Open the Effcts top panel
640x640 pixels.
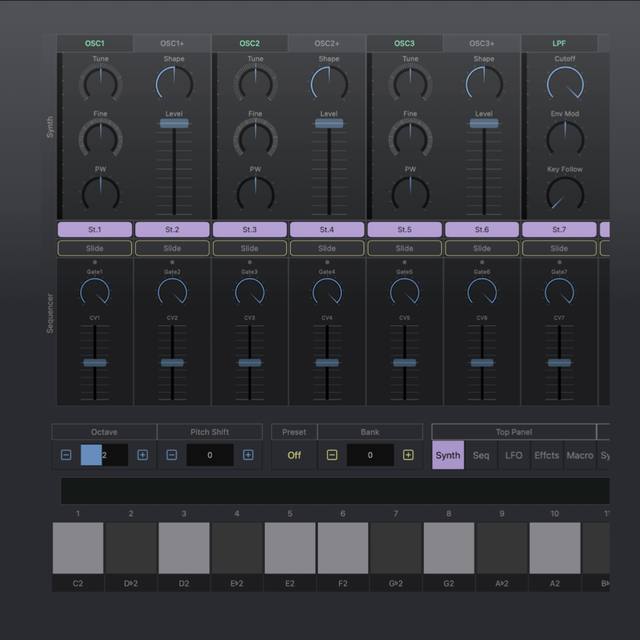(546, 455)
